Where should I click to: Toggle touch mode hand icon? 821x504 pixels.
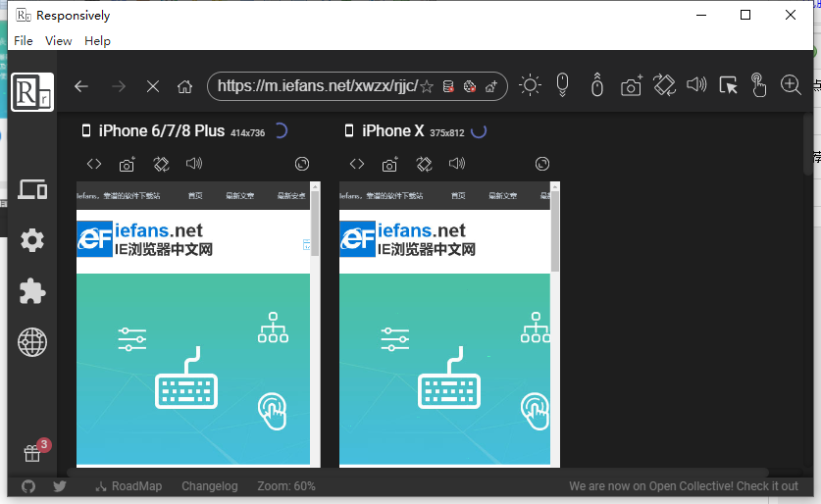pos(758,84)
